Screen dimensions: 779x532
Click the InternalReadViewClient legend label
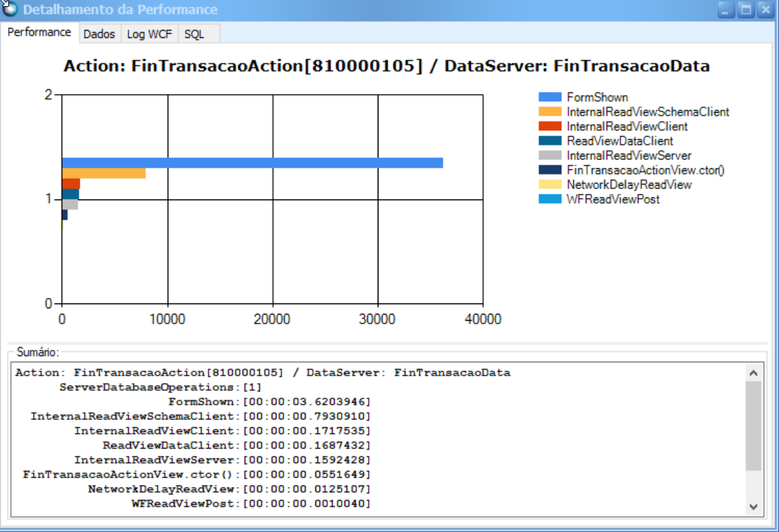[627, 126]
